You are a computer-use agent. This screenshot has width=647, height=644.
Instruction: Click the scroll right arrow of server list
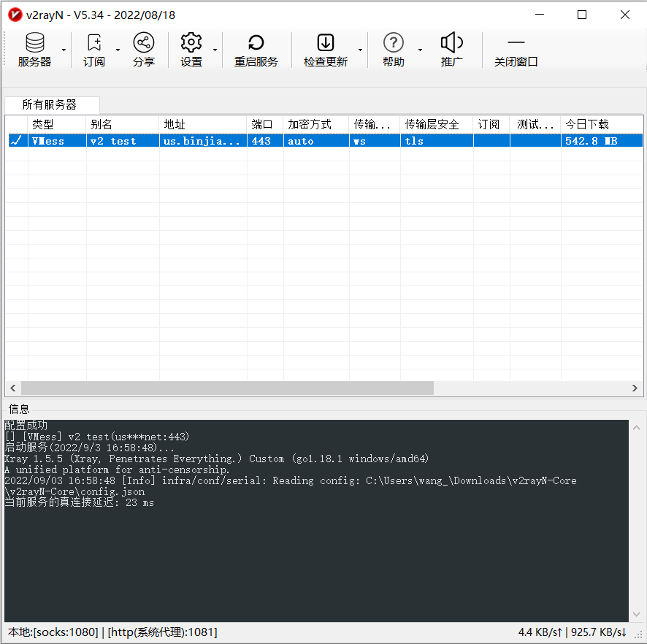tap(637, 388)
